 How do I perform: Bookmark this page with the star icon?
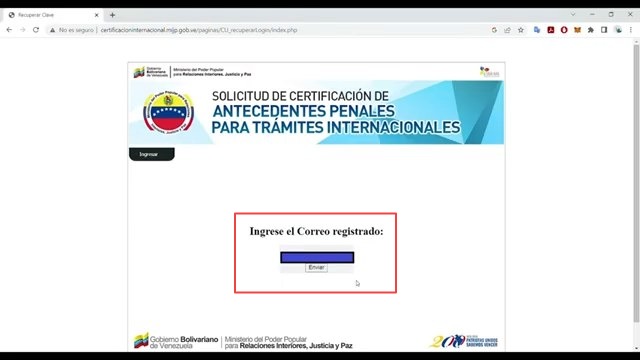pos(521,30)
